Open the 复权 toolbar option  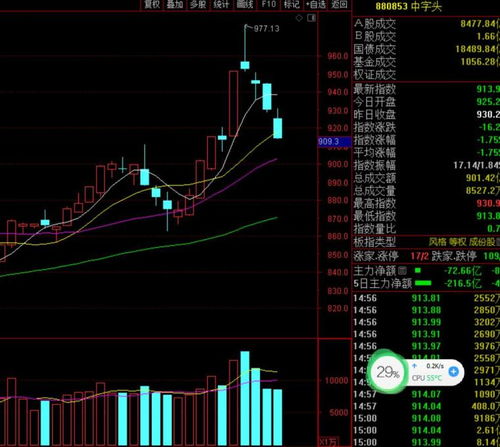tap(152, 4)
